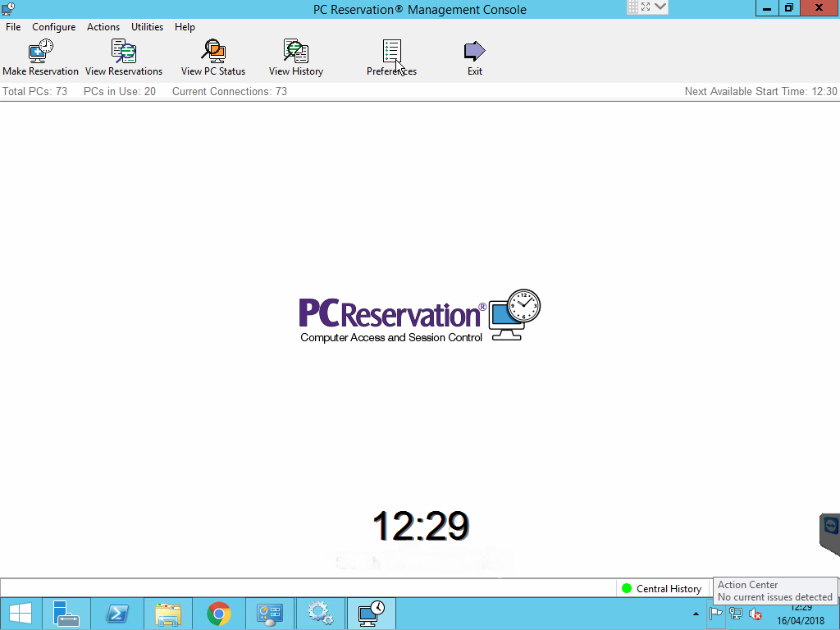Click the taskbar date 16/04/2018
Viewport: 840px width, 630px height.
(801, 622)
